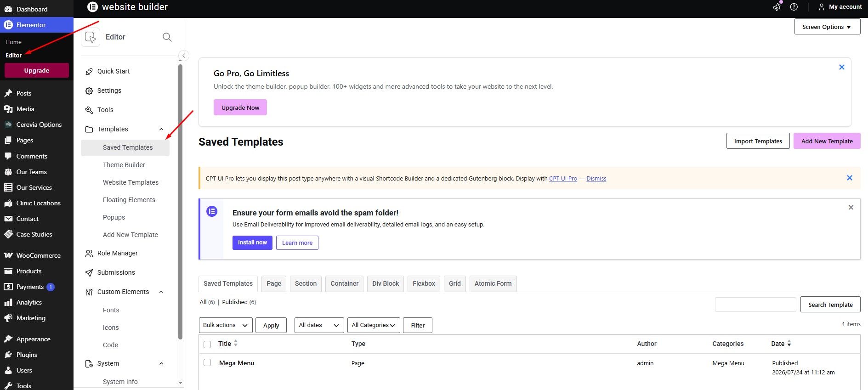Click the Marketing megaphone icon
Image resolution: width=868 pixels, height=390 pixels.
[x=8, y=318]
